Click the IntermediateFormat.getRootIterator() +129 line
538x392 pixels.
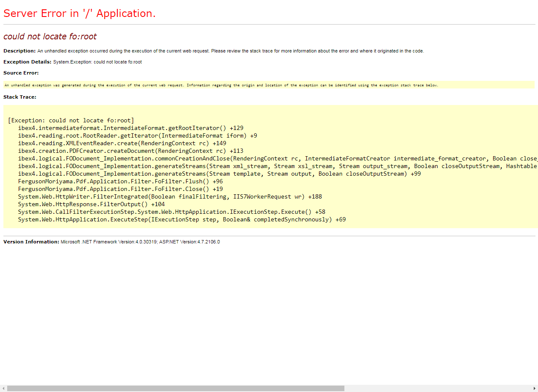(131, 128)
